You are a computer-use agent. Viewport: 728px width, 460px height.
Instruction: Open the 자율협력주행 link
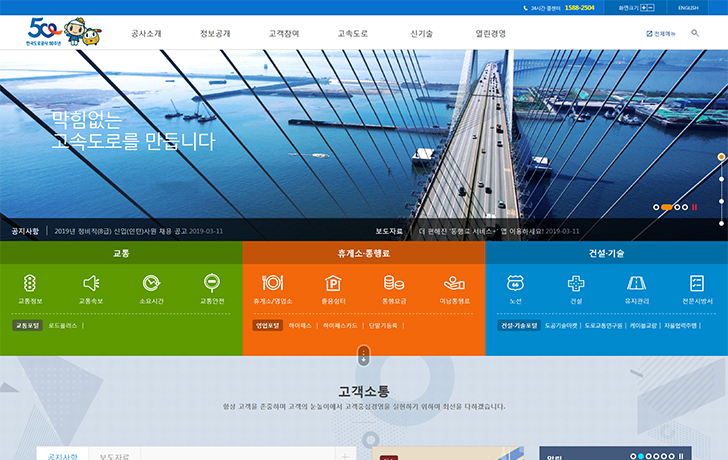click(x=680, y=326)
